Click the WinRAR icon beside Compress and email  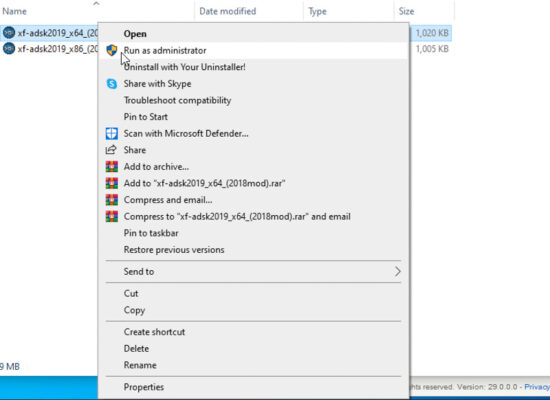point(112,200)
